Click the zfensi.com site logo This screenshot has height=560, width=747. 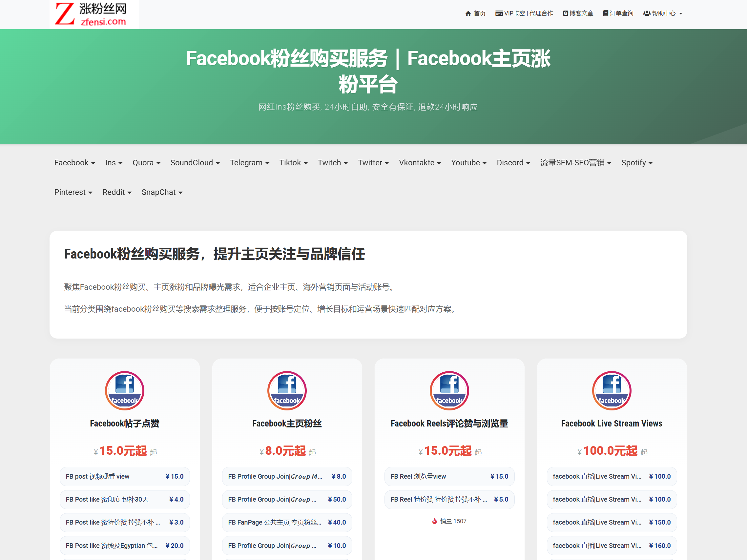(x=94, y=14)
